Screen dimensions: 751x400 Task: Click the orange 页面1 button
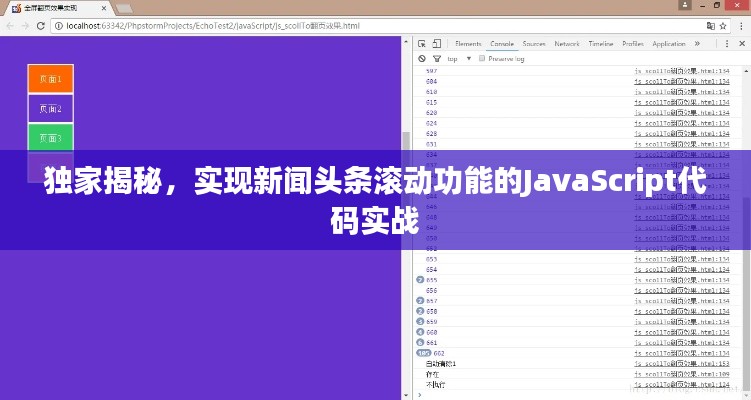[50, 78]
